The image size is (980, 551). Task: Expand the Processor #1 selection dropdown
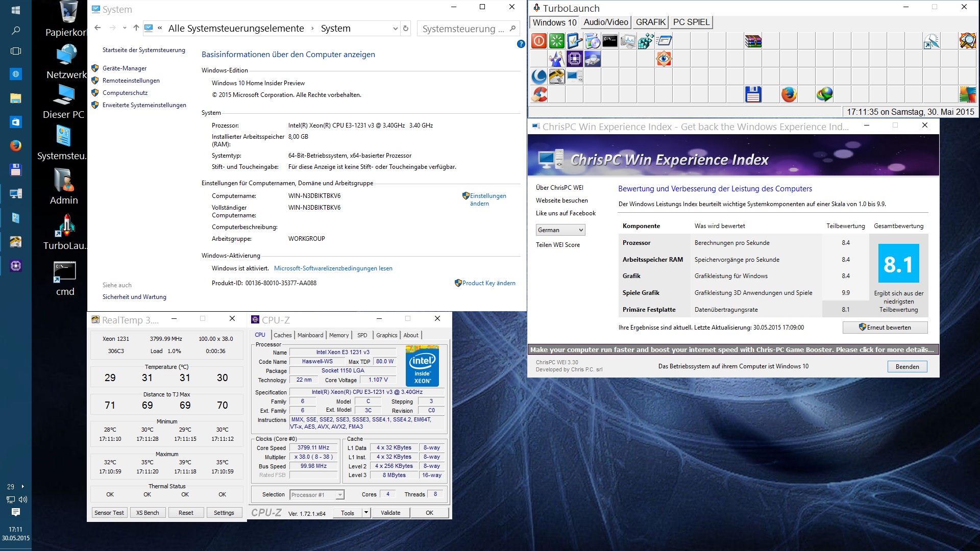(x=340, y=495)
